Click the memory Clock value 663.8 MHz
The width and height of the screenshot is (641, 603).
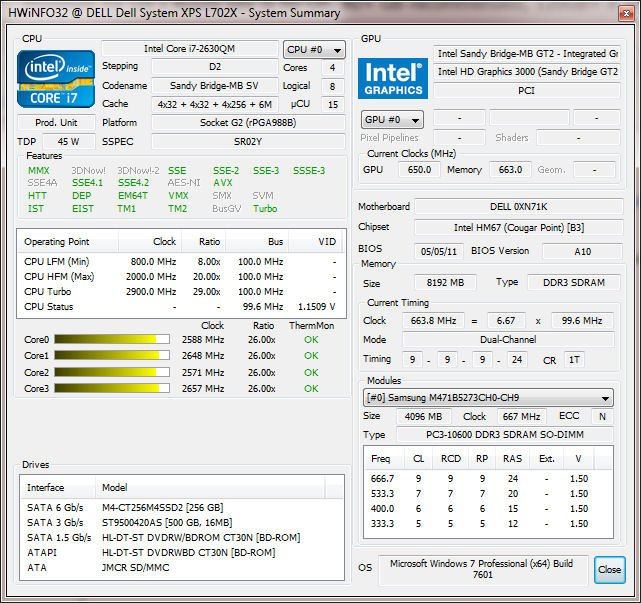[x=433, y=321]
